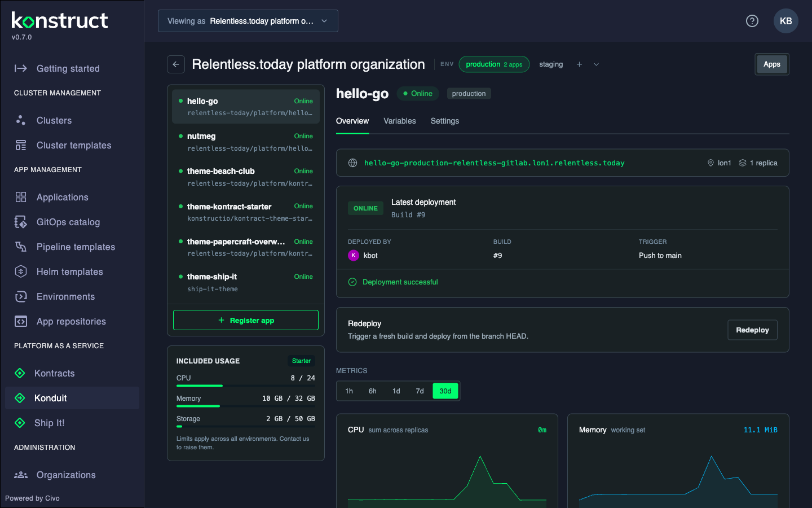Open Getting started in sidebar
Viewport: 812px width, 508px height.
click(72, 68)
